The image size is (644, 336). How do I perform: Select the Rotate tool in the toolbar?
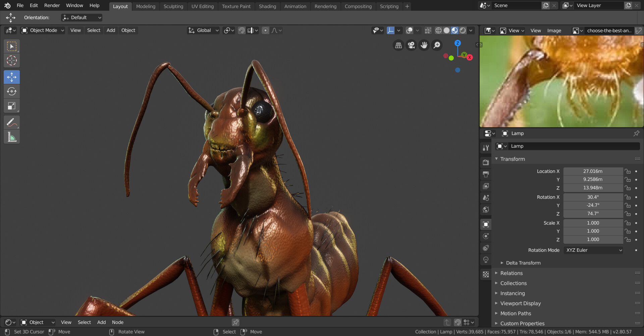tap(12, 91)
